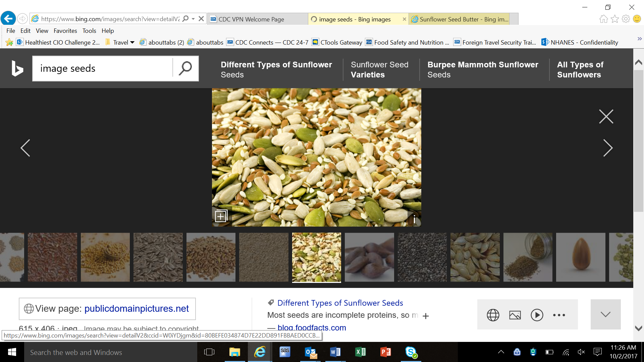Click the Bing logo icon
644x362 pixels.
click(17, 68)
